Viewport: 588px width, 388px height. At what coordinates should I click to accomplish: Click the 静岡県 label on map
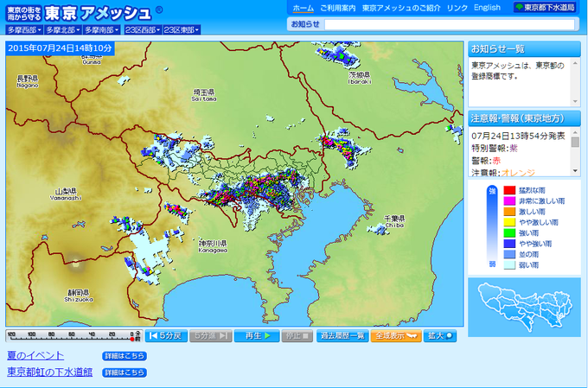[x=79, y=296]
